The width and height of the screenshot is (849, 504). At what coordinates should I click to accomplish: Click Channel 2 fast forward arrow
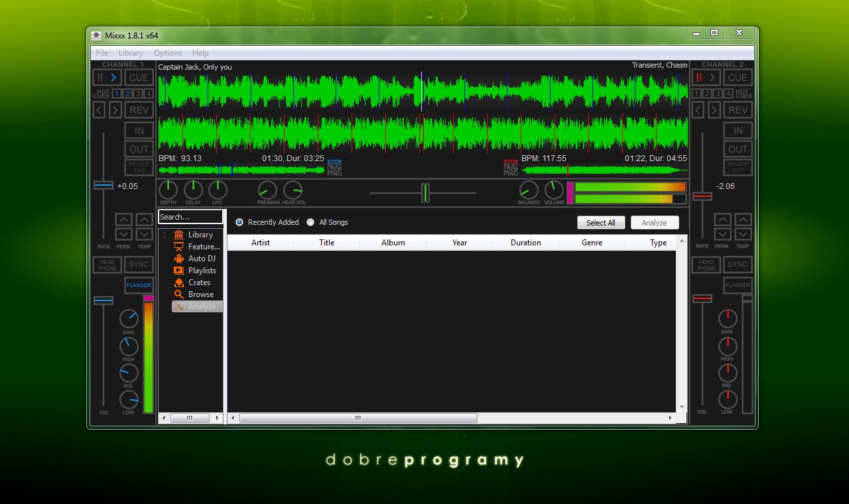(714, 109)
